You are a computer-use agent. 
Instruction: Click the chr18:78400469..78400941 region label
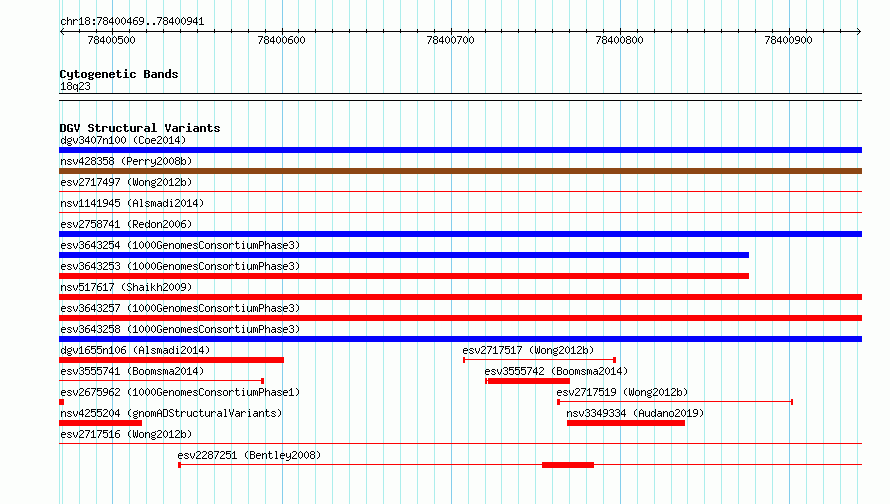click(132, 22)
